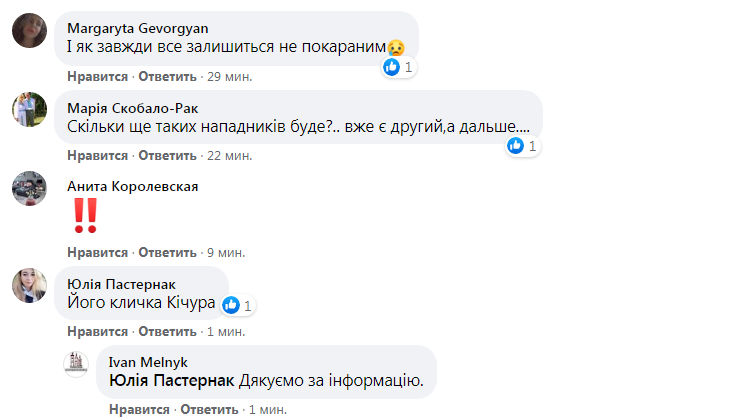The height and width of the screenshot is (419, 737).
Task: Reply to Марія Скобало-Рак's comment
Action: click(166, 155)
